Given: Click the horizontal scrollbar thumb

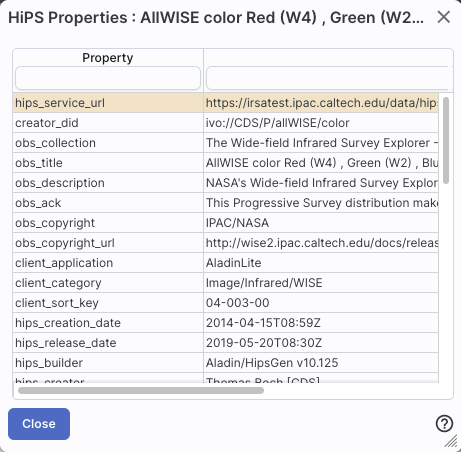Looking at the screenshot, I should (x=141, y=390).
